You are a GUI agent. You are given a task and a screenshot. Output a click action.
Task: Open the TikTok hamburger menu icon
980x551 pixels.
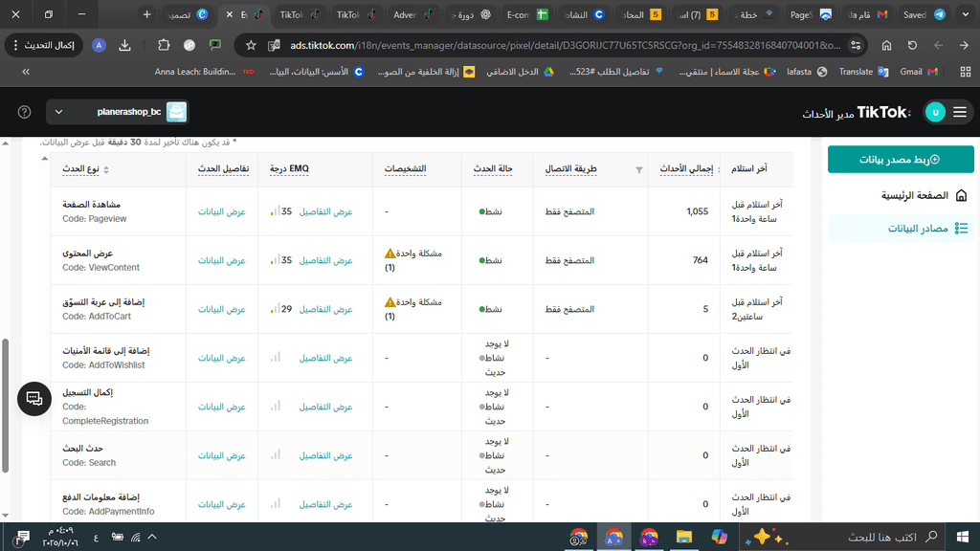point(959,112)
